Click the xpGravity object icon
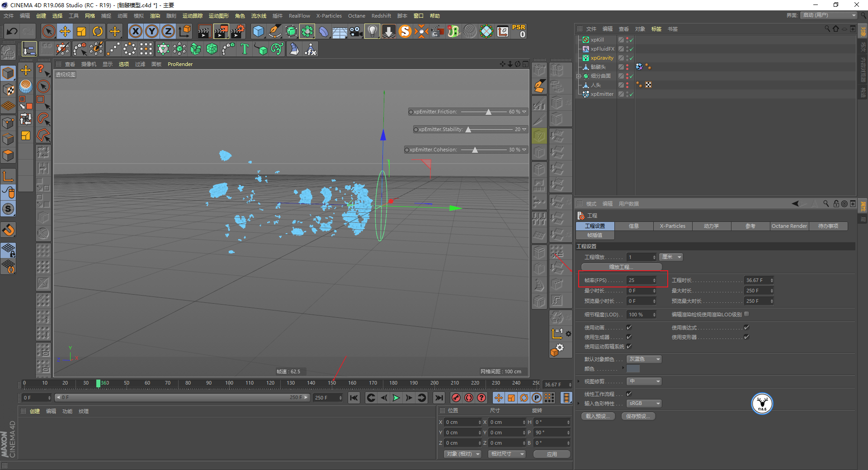The height and width of the screenshot is (470, 868). [586, 58]
